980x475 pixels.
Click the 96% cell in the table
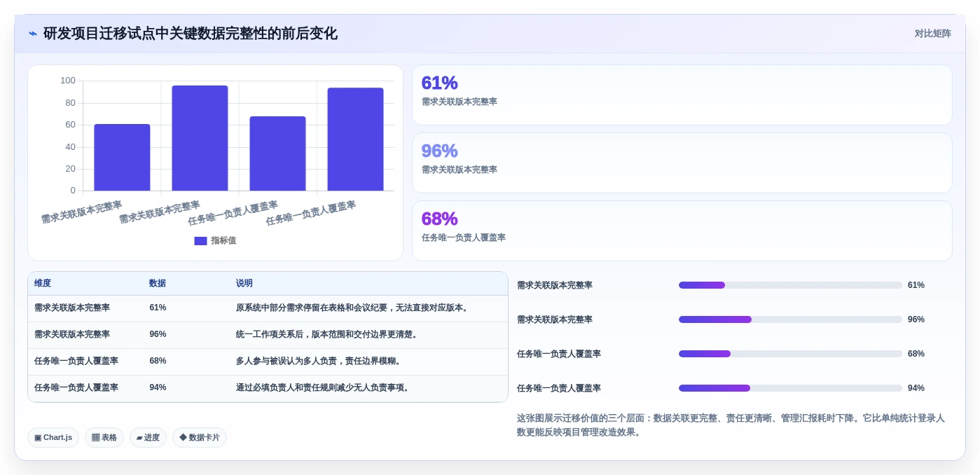158,334
